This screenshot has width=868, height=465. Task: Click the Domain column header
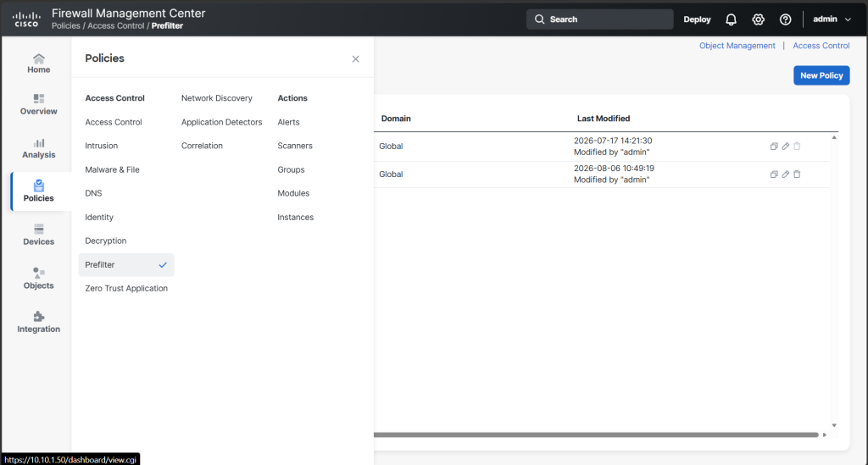(396, 119)
